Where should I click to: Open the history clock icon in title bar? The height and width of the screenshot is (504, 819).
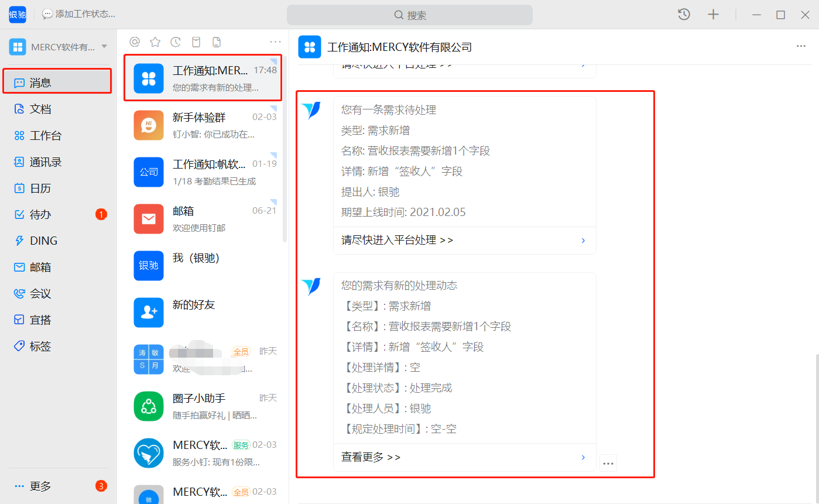[684, 15]
